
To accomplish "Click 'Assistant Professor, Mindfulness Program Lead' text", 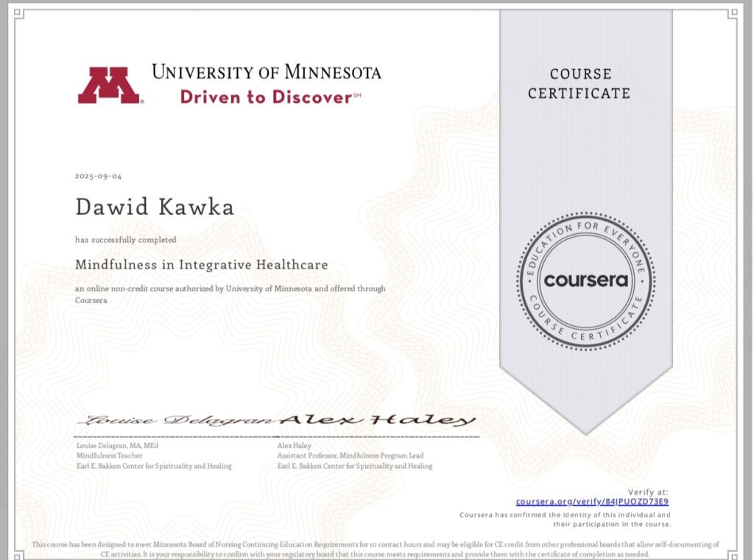I will (x=350, y=456).
